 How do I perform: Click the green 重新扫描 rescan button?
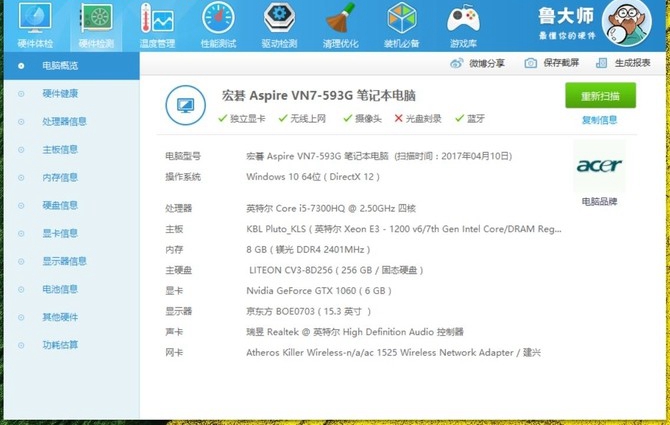600,96
